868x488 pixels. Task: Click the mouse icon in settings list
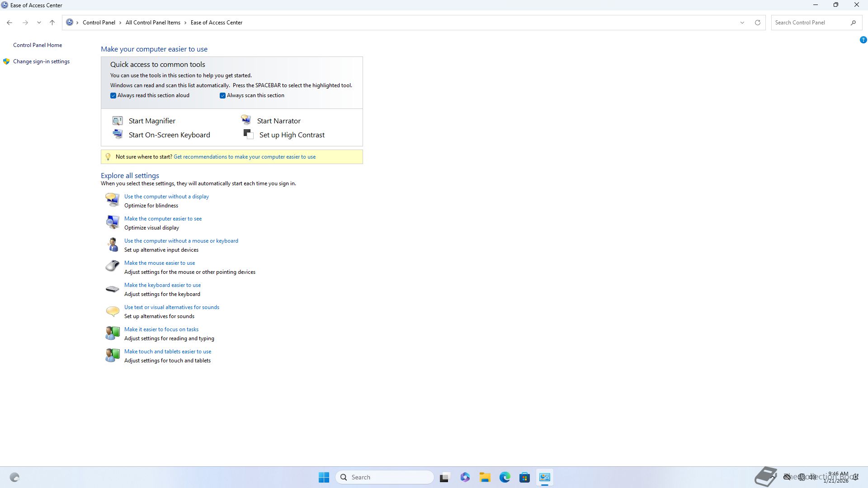click(112, 266)
